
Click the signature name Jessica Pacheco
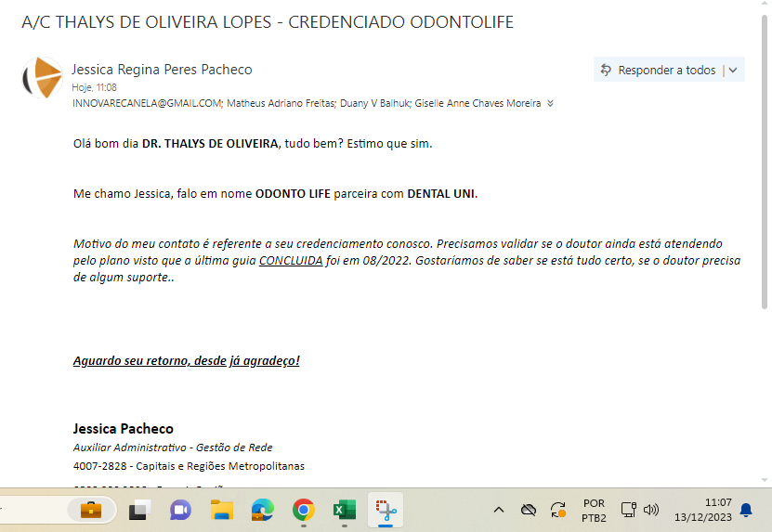tap(123, 429)
